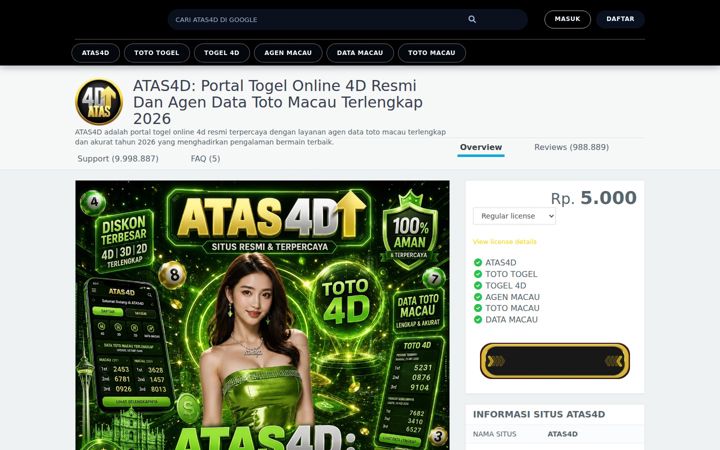720x450 pixels.
Task: Switch to the FAQ (5) tab
Action: (x=205, y=159)
